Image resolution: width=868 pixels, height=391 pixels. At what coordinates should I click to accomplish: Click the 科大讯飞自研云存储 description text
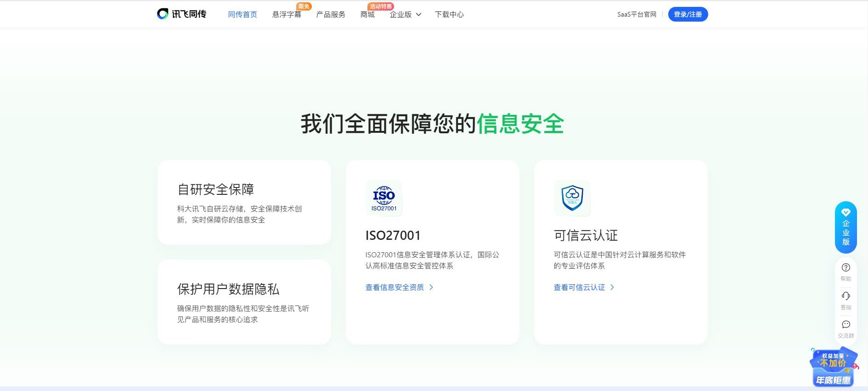pyautogui.click(x=240, y=214)
